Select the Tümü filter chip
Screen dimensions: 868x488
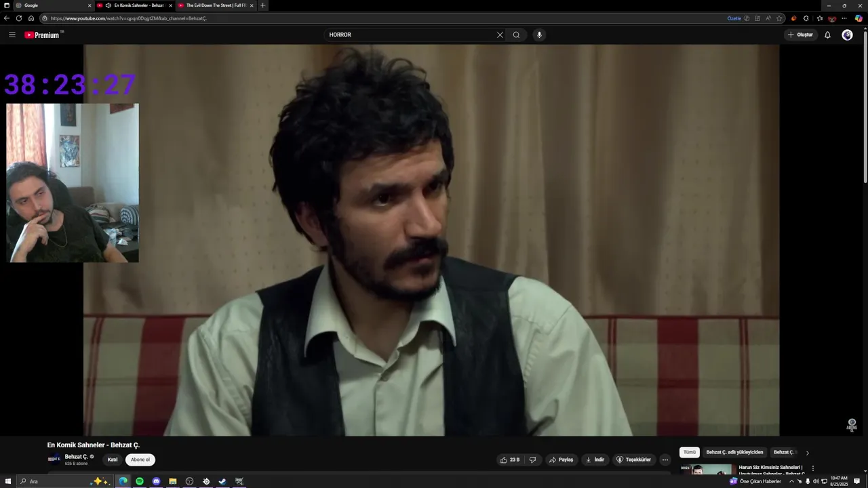click(690, 452)
